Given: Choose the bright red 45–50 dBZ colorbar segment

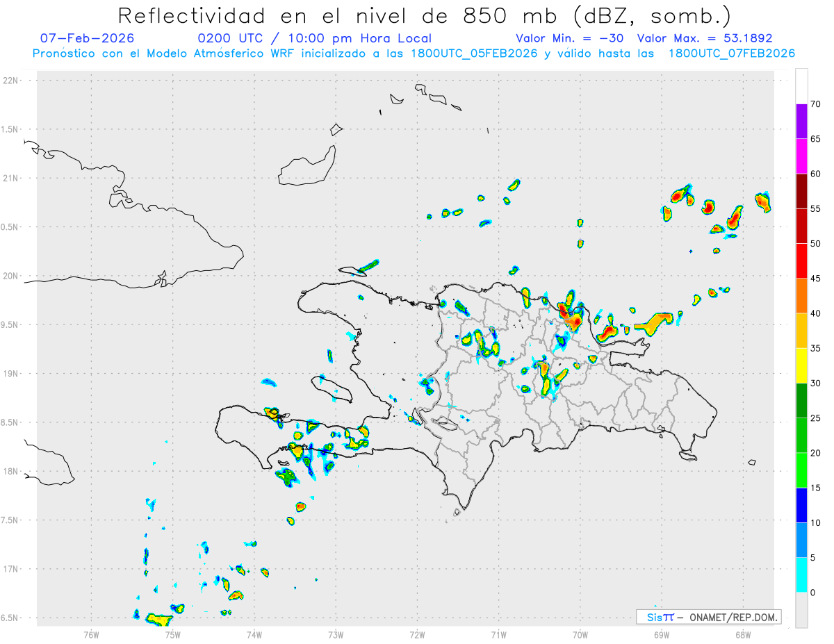Looking at the screenshot, I should (801, 261).
